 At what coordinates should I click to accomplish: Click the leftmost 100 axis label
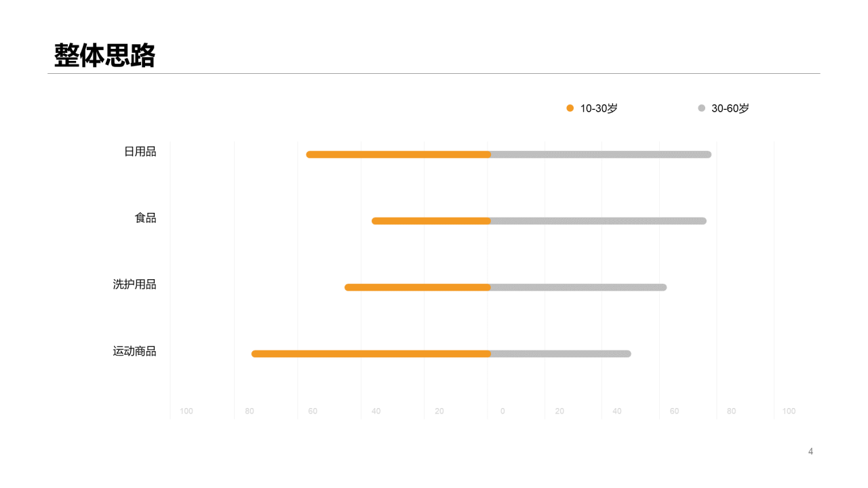186,411
